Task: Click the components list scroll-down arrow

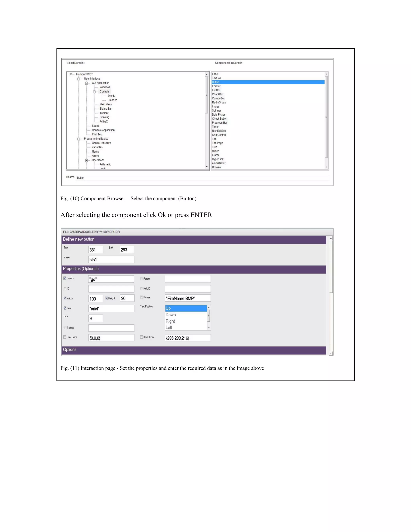Action: [x=326, y=167]
